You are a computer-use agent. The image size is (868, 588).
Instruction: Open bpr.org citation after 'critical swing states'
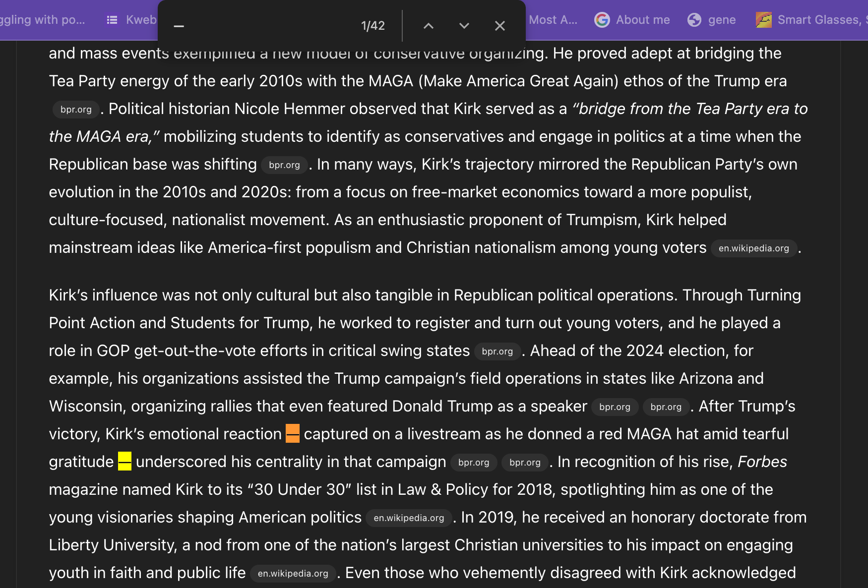pyautogui.click(x=497, y=352)
